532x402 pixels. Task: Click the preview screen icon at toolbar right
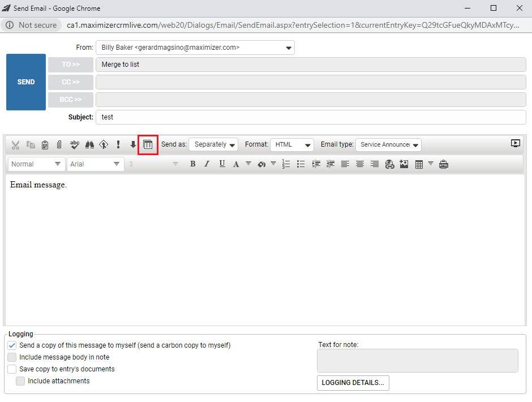516,143
